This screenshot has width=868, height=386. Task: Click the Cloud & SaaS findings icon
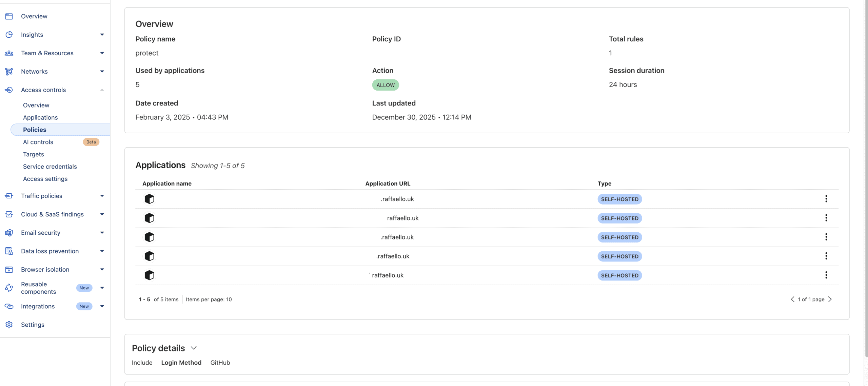click(x=9, y=214)
